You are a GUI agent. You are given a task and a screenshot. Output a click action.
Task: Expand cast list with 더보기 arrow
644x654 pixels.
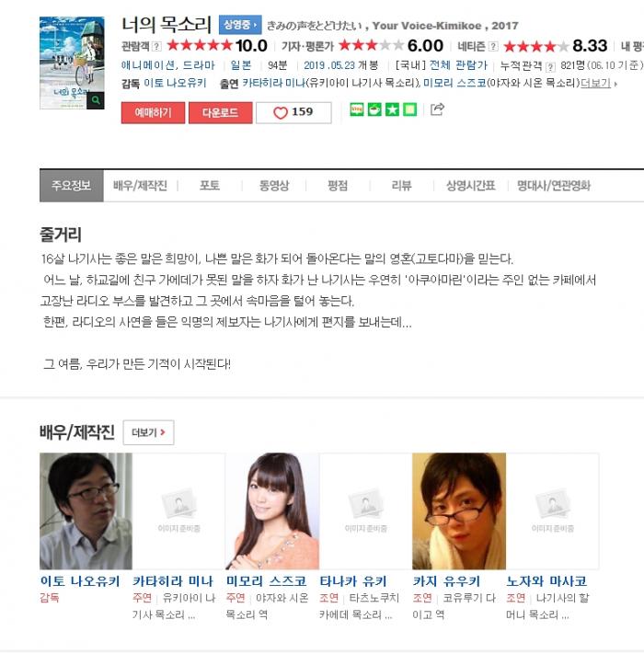point(599,84)
